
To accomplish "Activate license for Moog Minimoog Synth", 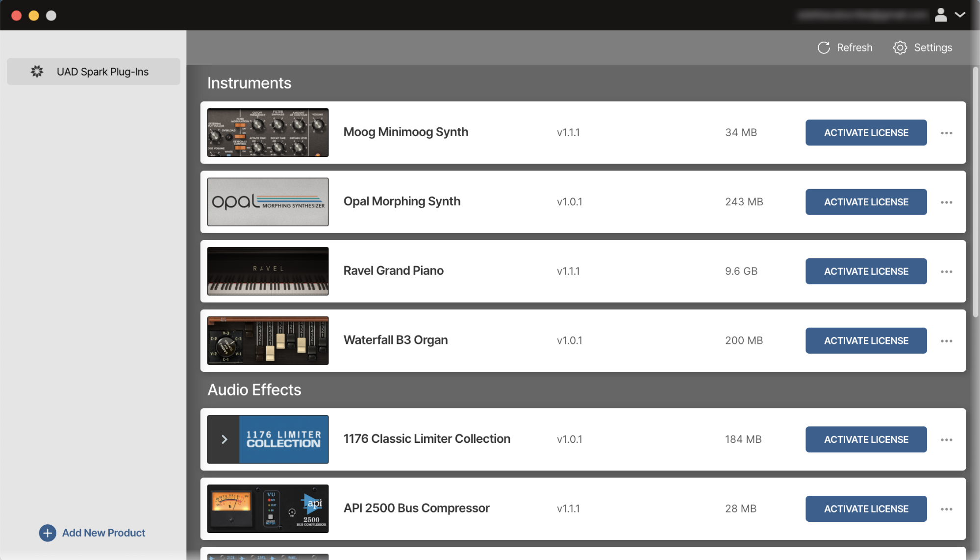I will click(x=866, y=132).
